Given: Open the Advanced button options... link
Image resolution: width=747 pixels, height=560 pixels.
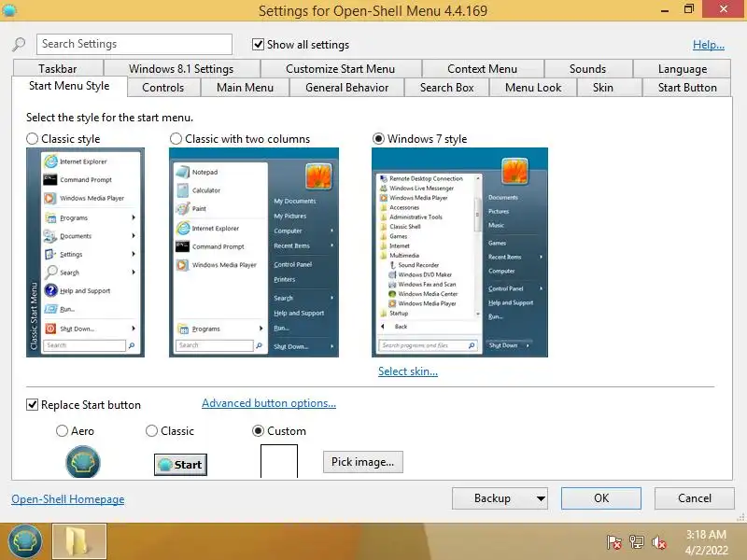Looking at the screenshot, I should click(x=269, y=403).
